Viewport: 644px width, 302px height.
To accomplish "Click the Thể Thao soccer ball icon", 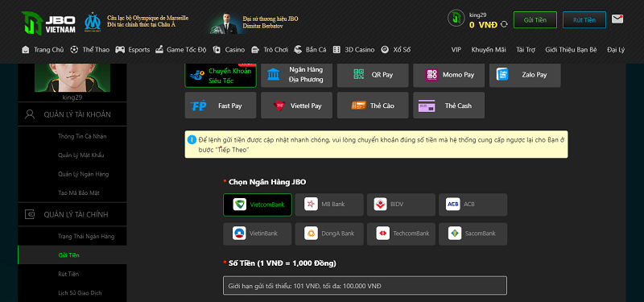I will [x=74, y=50].
